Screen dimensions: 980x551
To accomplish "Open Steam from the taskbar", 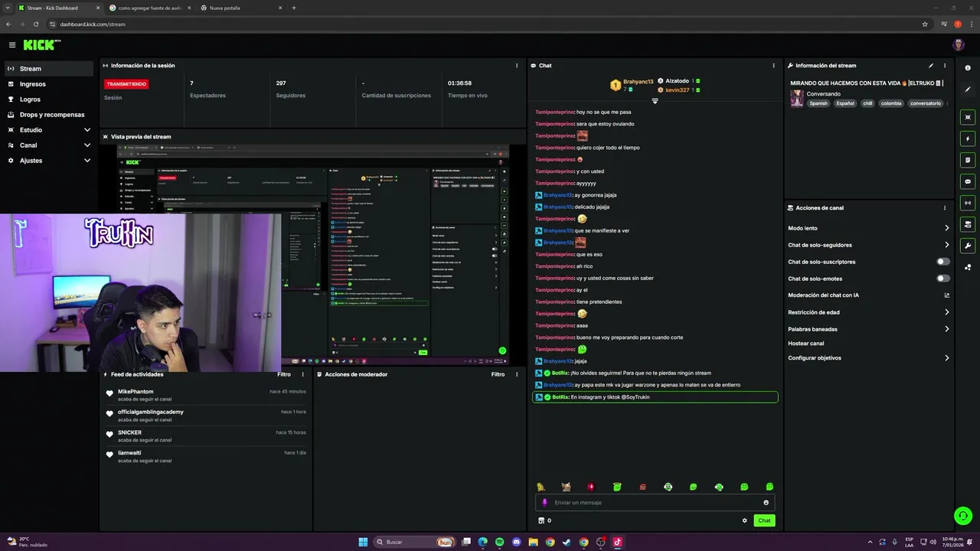I will coord(567,542).
